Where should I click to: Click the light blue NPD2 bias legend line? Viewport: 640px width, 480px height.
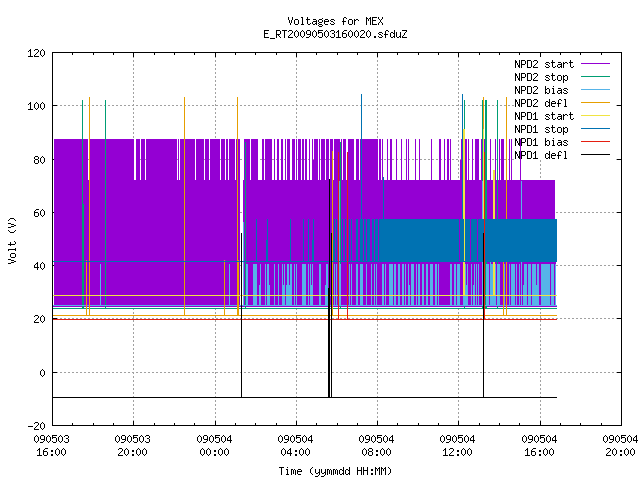[x=595, y=89]
